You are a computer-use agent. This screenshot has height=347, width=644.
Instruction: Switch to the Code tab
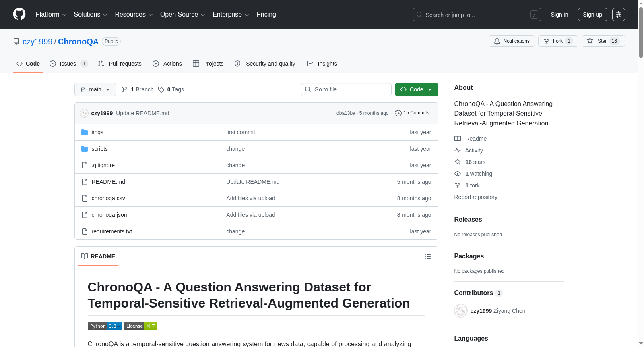point(28,64)
